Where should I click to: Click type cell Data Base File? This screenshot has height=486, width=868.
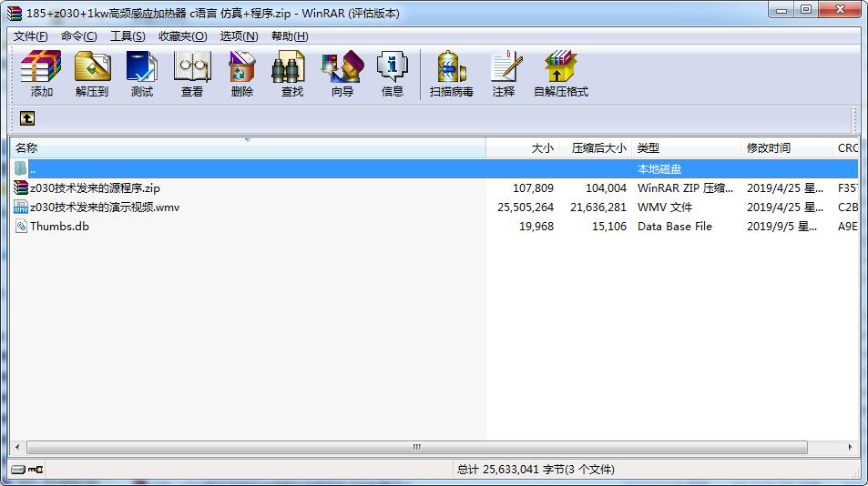675,226
